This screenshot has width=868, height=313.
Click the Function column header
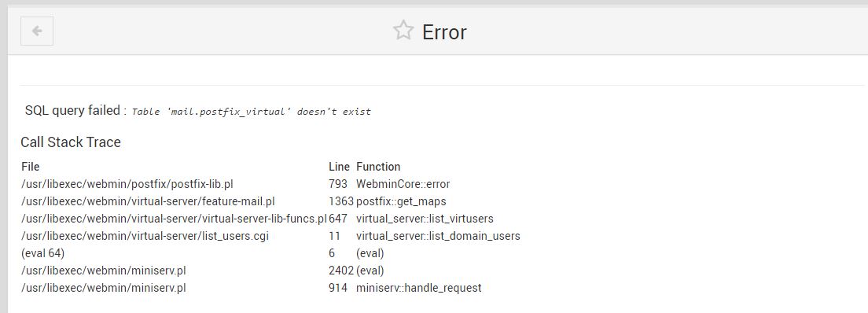[378, 167]
